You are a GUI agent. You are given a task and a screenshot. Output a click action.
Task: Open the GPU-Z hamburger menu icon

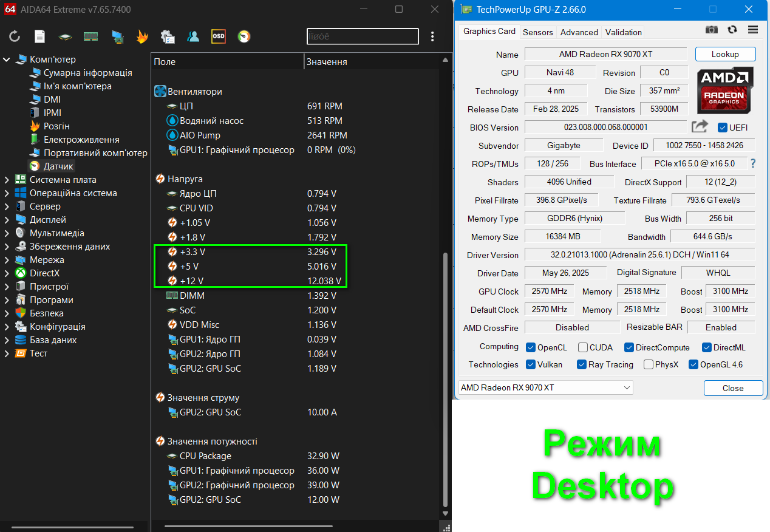click(753, 29)
